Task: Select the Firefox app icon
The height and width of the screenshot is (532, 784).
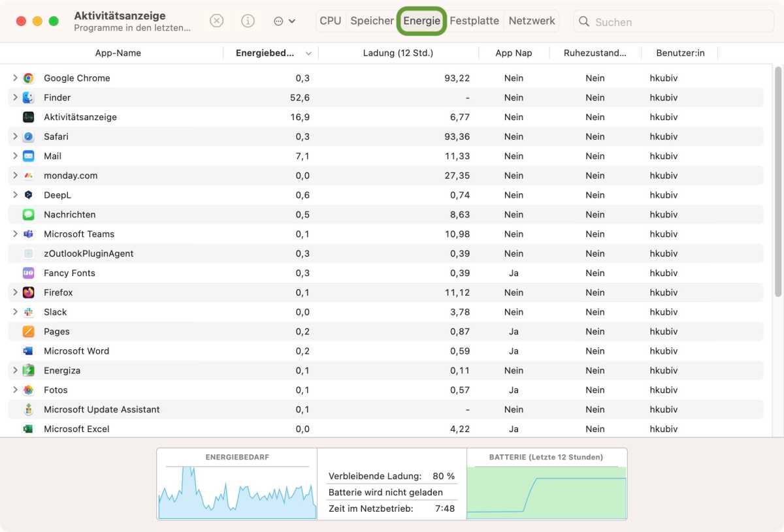Action: coord(28,293)
